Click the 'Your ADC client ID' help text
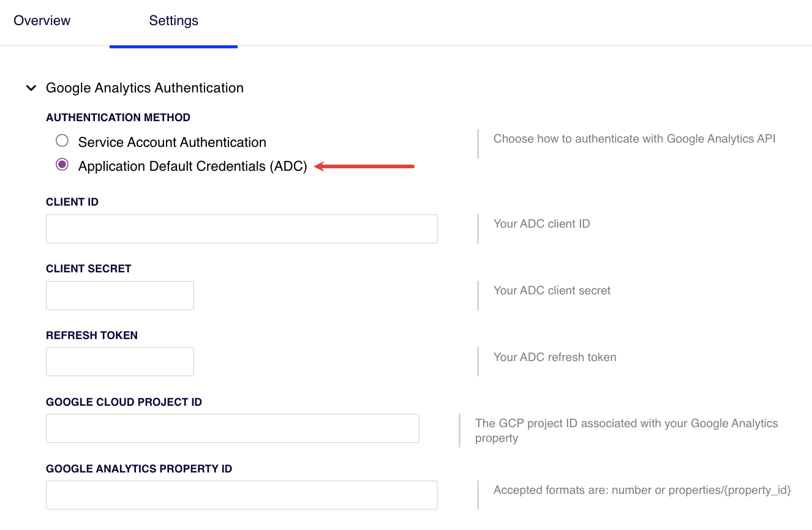812x530 pixels. (x=541, y=224)
